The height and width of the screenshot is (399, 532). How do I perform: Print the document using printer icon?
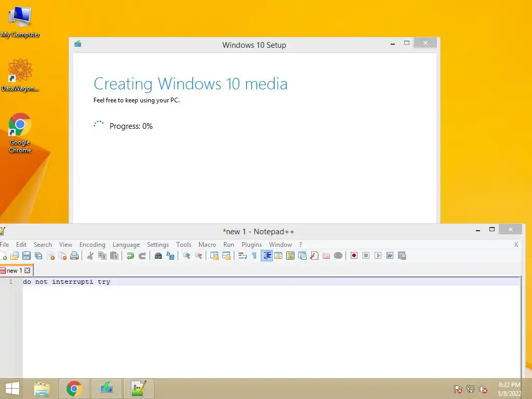point(74,256)
